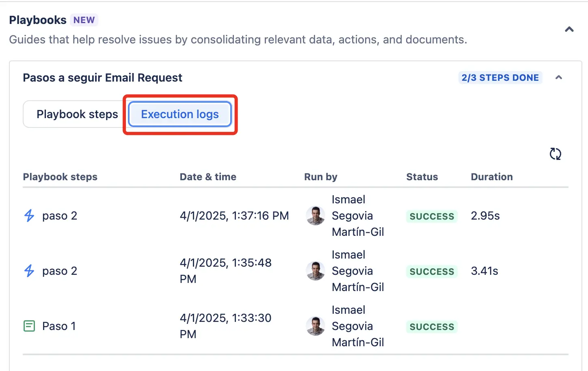The image size is (588, 371).
Task: Click the 'Playbooks' section heading
Action: tap(38, 20)
